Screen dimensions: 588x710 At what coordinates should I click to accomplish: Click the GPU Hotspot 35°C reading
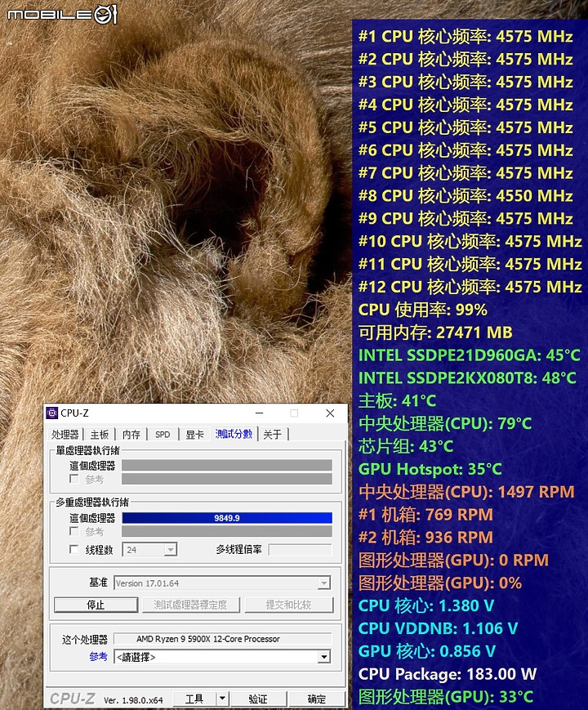tap(430, 469)
